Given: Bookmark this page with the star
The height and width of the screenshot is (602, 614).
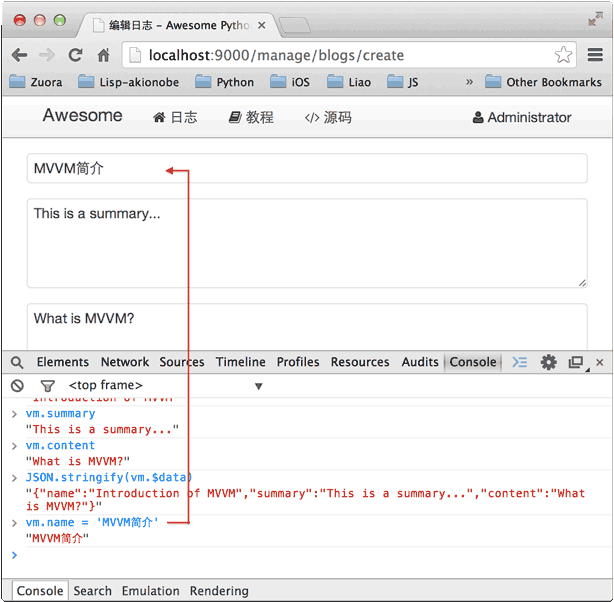Looking at the screenshot, I should point(563,55).
